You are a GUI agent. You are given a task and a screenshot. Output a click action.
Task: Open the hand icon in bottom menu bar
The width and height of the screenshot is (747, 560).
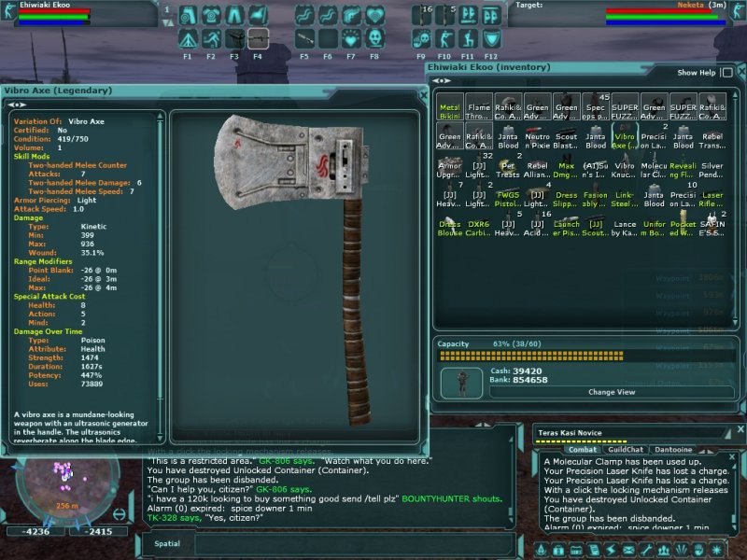click(x=698, y=550)
